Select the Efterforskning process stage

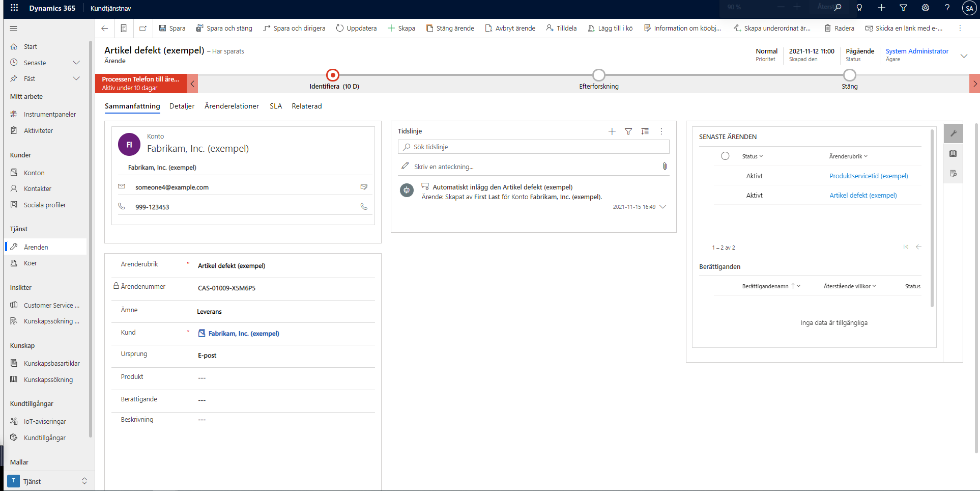coord(598,74)
